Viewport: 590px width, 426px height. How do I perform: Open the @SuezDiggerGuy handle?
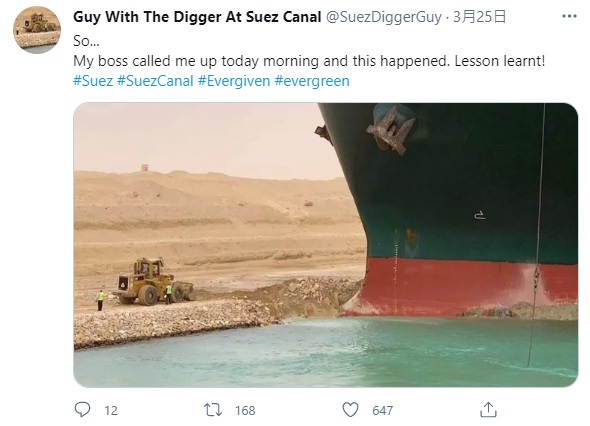pos(383,17)
